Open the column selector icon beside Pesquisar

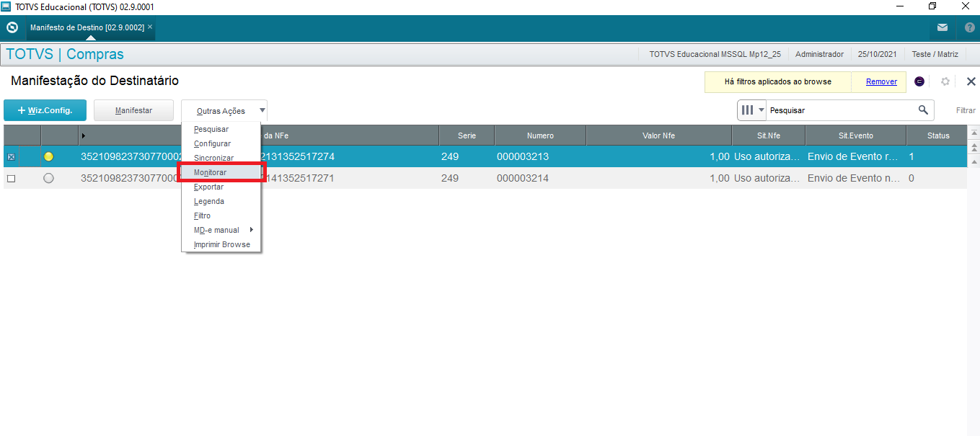point(751,110)
